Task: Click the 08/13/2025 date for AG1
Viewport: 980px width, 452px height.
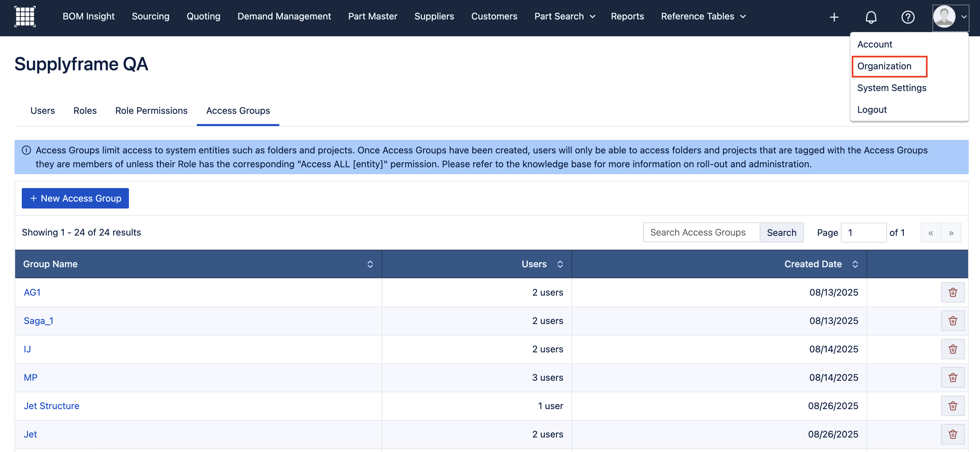Action: coord(834,292)
